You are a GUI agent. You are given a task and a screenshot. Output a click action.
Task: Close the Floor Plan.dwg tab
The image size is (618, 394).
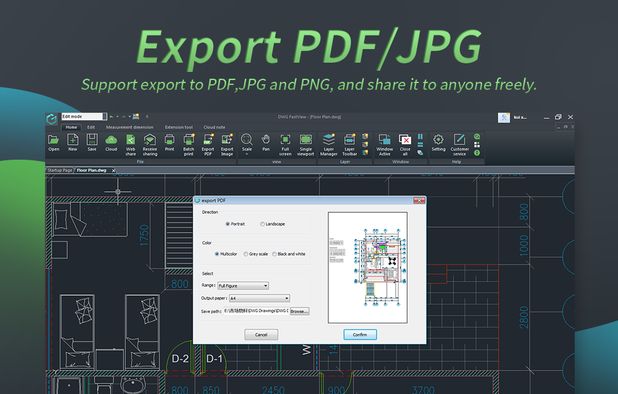(x=114, y=170)
